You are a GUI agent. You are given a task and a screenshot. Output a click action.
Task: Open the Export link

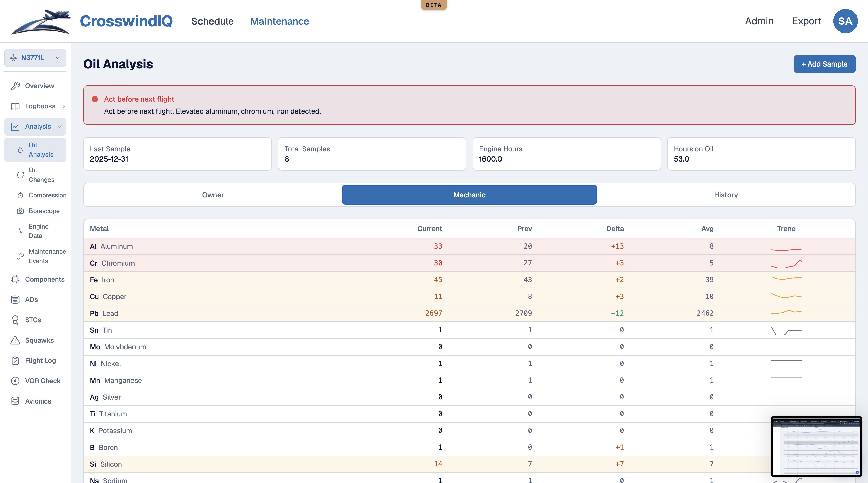pyautogui.click(x=806, y=21)
